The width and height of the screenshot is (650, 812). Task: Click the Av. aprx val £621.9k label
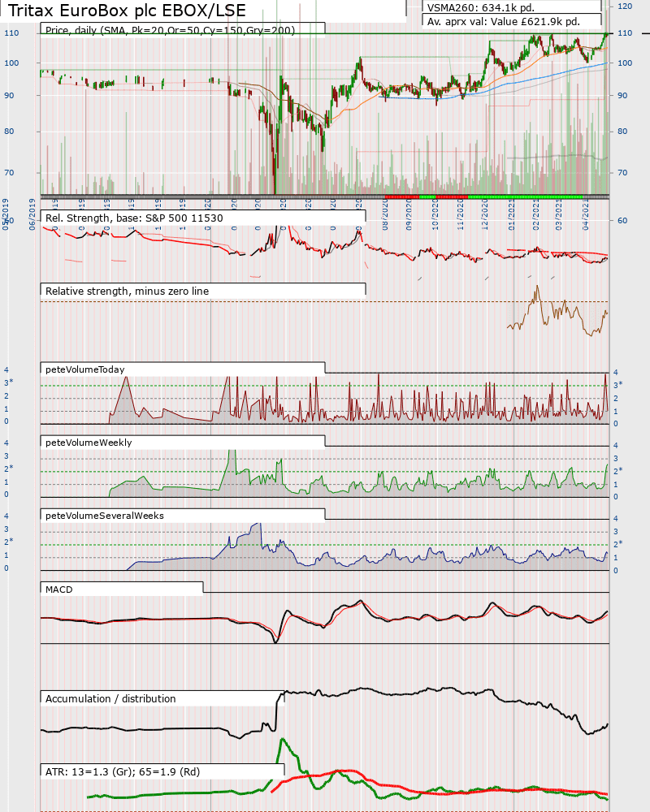503,22
